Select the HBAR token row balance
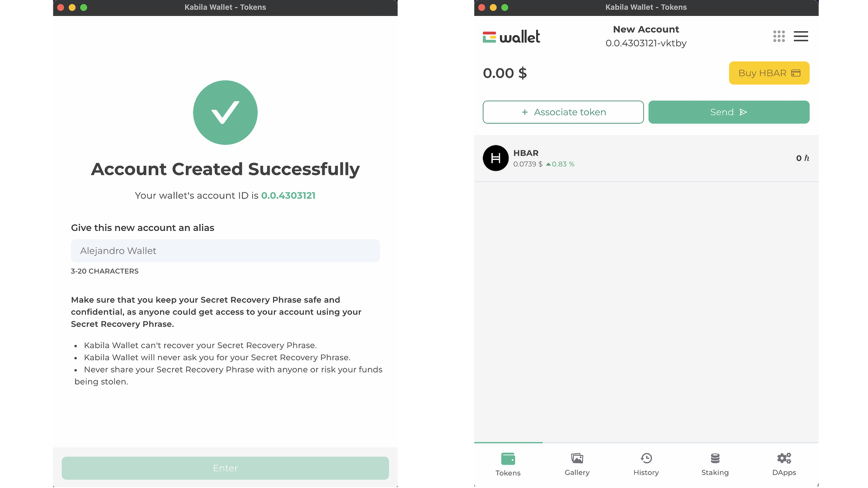 point(802,158)
